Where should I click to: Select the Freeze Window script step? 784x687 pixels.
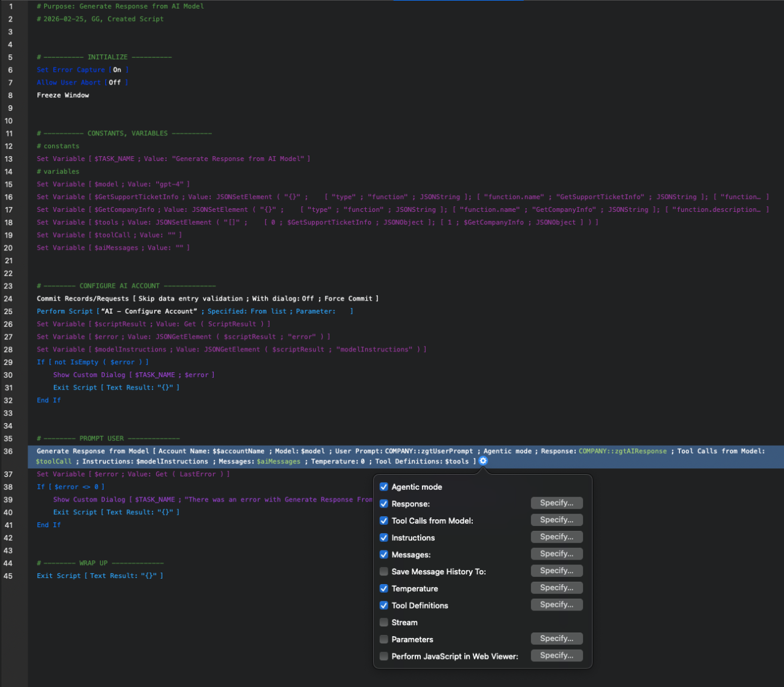[x=63, y=96]
